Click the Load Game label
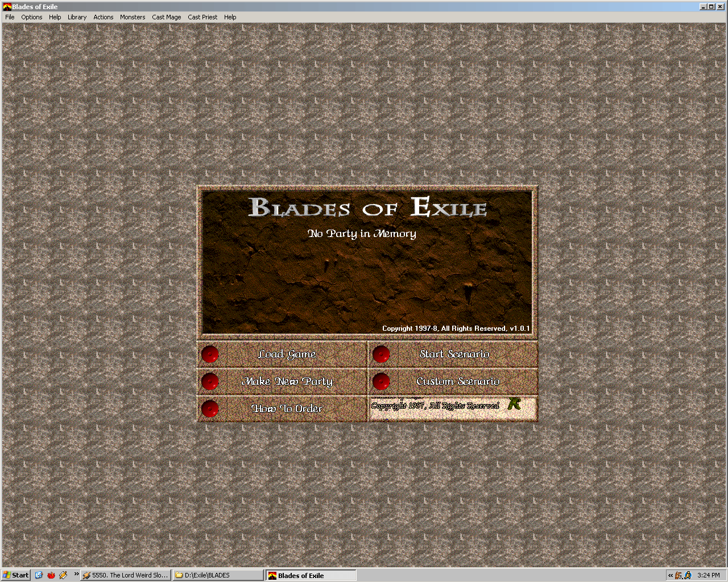The image size is (728, 582). pyautogui.click(x=287, y=354)
